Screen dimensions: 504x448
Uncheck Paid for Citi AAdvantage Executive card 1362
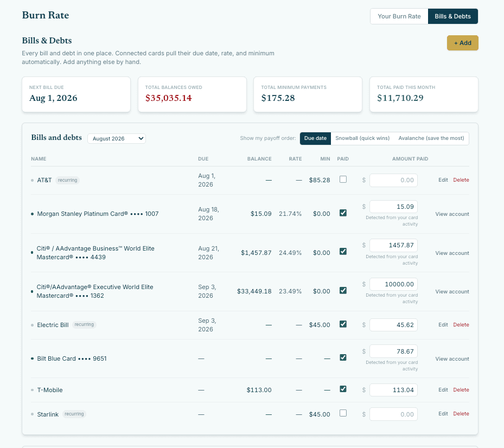(x=343, y=291)
